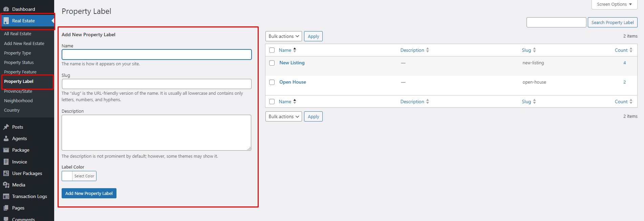Image resolution: width=644 pixels, height=221 pixels.
Task: Click the Pages icon in sidebar
Action: point(6,208)
